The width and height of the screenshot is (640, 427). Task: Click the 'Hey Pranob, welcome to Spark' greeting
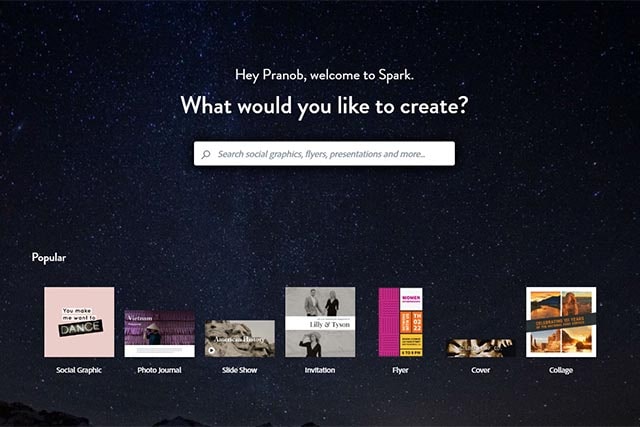(x=324, y=75)
